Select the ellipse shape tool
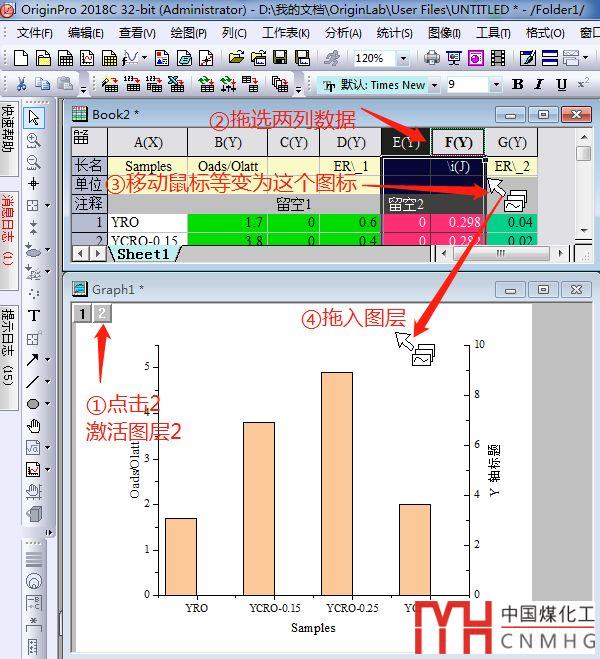The height and width of the screenshot is (659, 600). (33, 404)
